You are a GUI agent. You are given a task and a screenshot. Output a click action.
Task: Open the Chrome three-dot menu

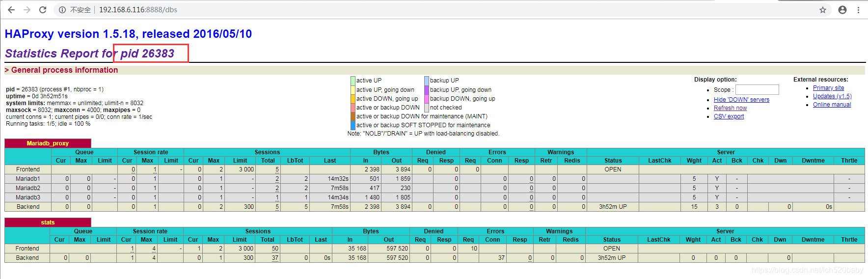point(858,10)
